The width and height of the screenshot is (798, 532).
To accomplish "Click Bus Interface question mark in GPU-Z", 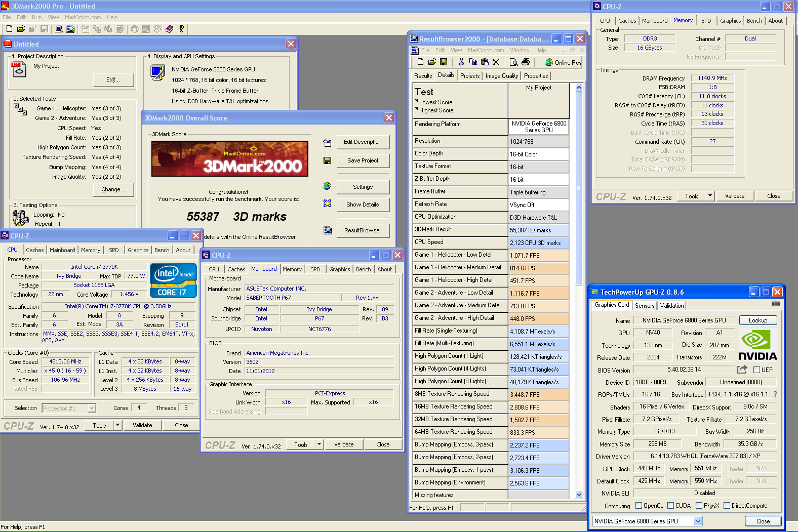I will pyautogui.click(x=775, y=394).
